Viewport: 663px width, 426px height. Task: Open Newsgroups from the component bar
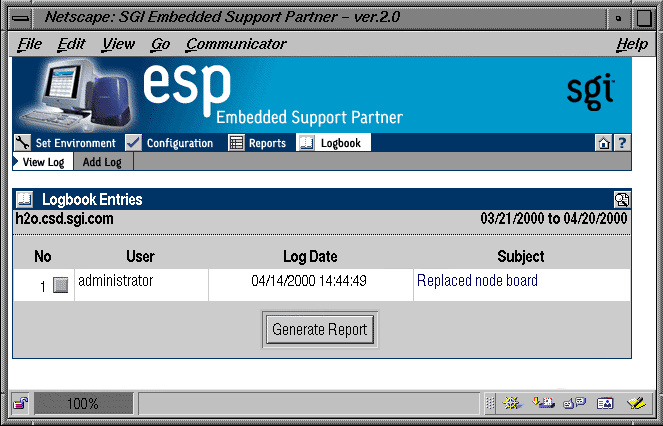(x=574, y=403)
